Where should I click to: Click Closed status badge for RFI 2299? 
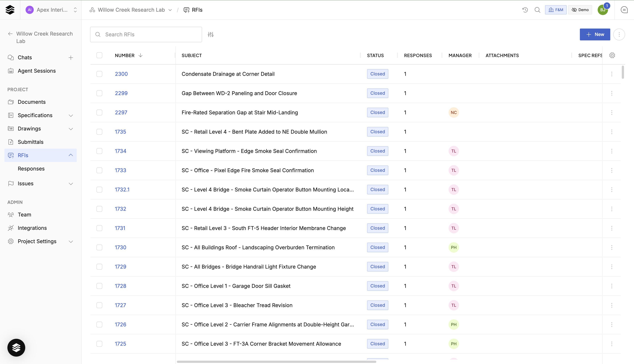(x=377, y=93)
